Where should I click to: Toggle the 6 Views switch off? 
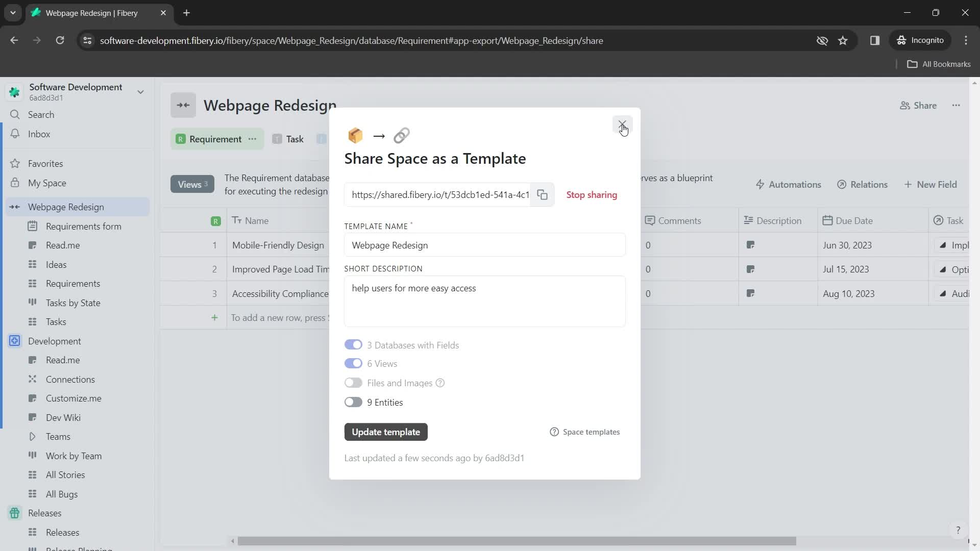point(353,363)
